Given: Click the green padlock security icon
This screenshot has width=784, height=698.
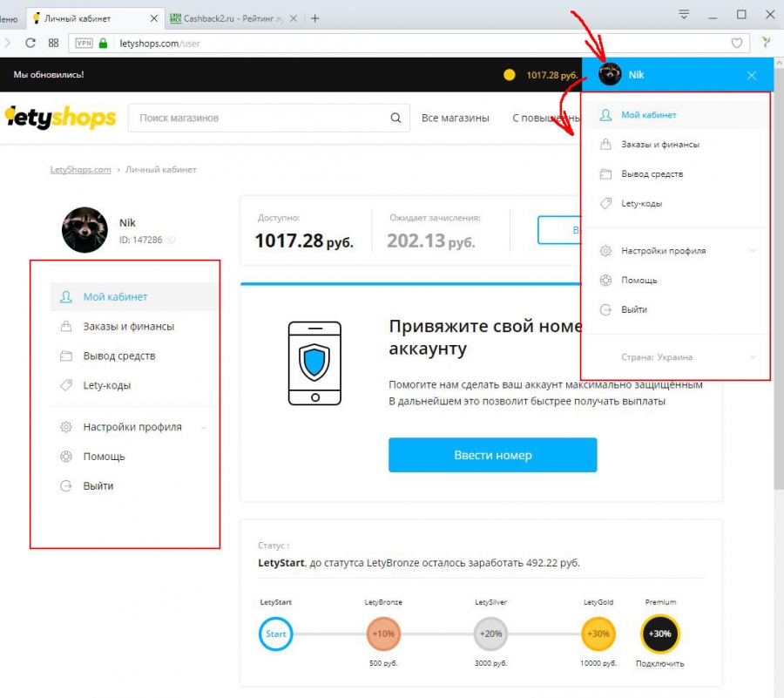Looking at the screenshot, I should [103, 43].
